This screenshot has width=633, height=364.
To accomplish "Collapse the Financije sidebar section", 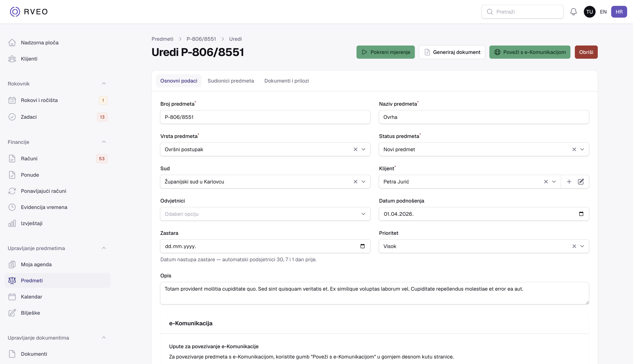I will coord(104,142).
